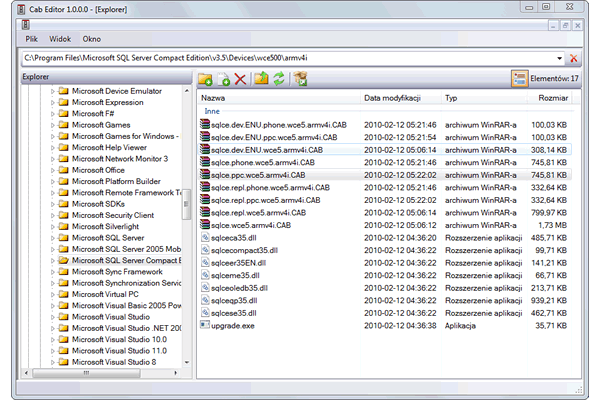Image resolution: width=600 pixels, height=400 pixels.
Task: Sort by the Rozmiar column header
Action: [x=549, y=98]
